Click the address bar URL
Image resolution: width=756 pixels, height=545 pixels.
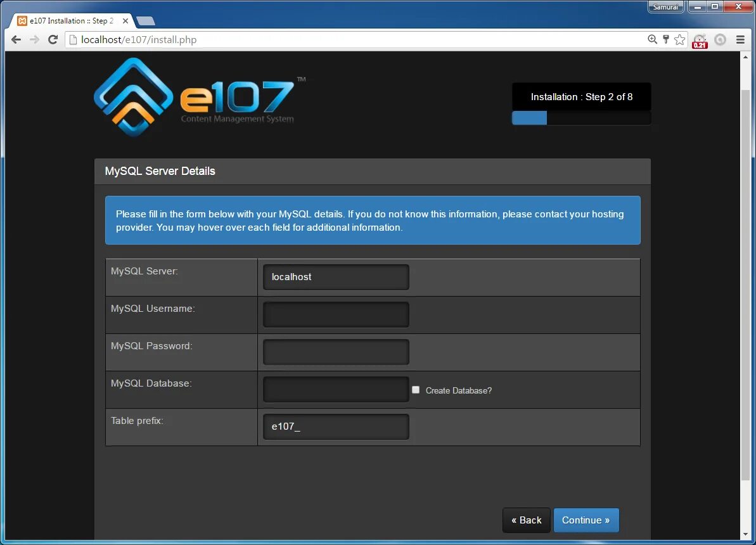point(139,39)
